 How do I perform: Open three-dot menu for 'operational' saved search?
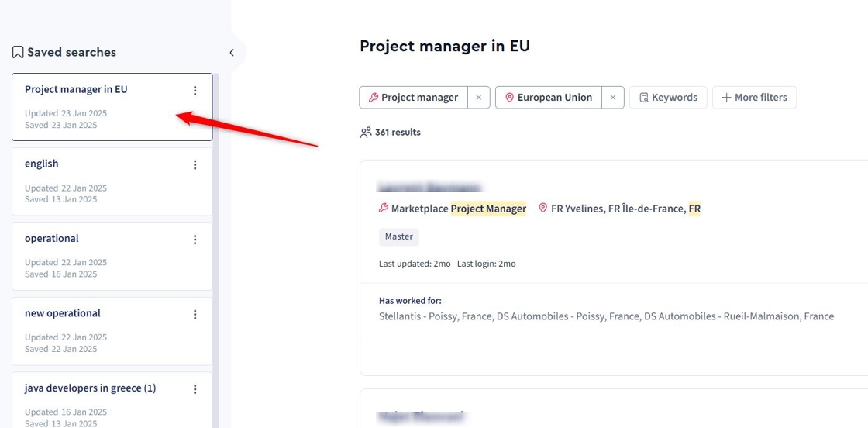[195, 240]
